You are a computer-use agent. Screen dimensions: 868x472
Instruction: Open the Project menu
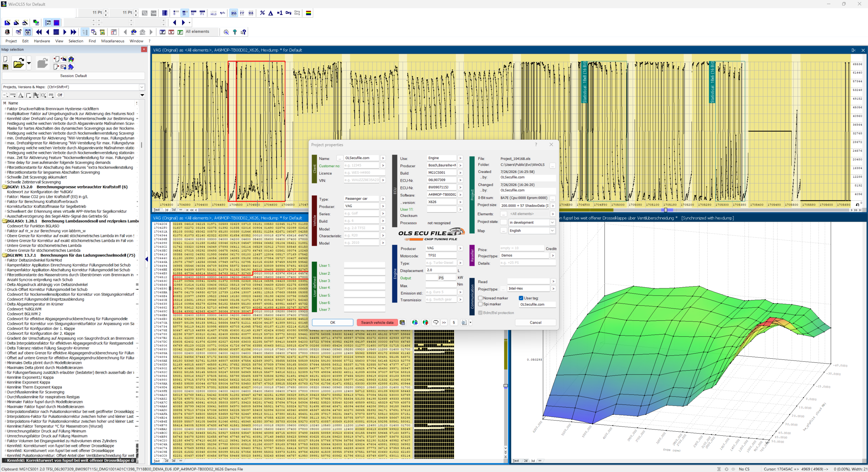click(x=11, y=41)
